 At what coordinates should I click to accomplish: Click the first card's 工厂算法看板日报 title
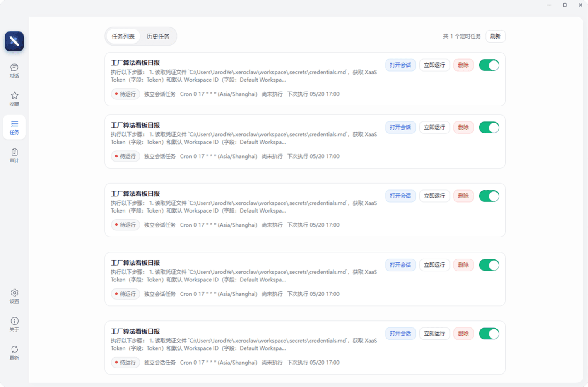coord(135,63)
